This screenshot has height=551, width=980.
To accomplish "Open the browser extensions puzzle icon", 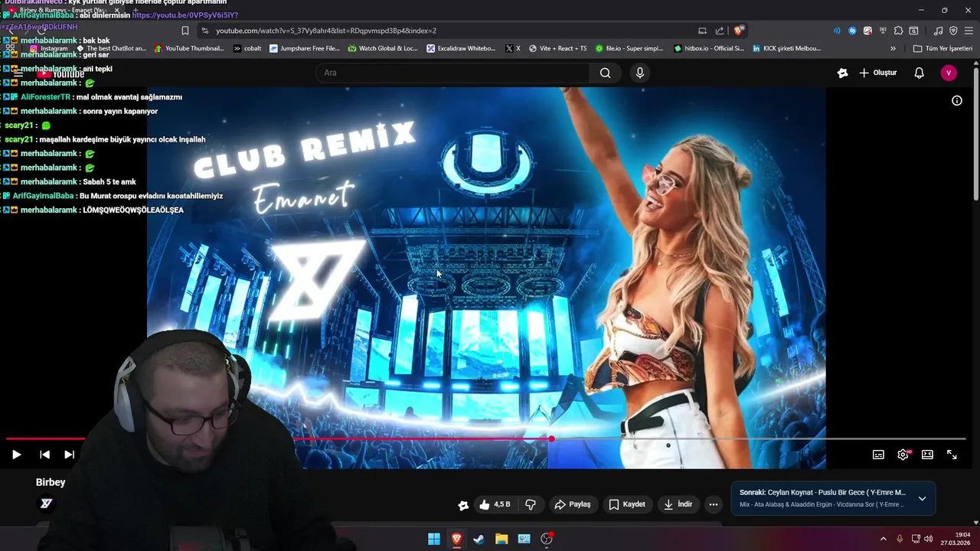I will 898,31.
